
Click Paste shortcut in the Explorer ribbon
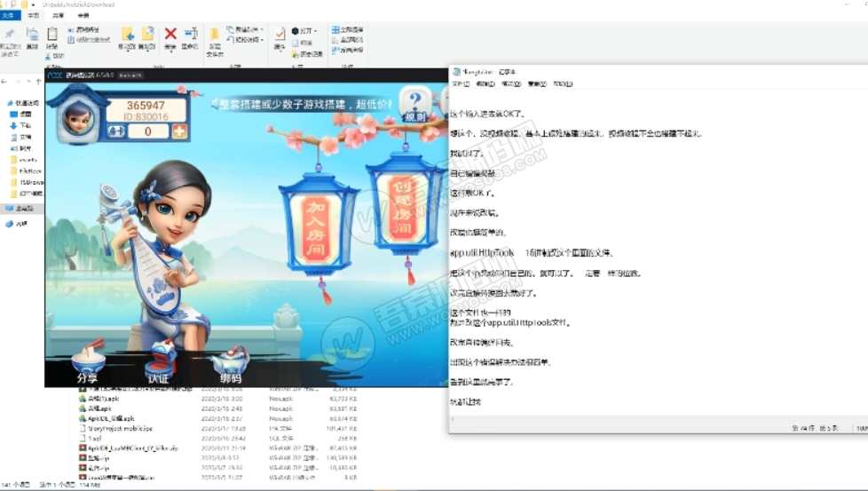click(x=89, y=40)
